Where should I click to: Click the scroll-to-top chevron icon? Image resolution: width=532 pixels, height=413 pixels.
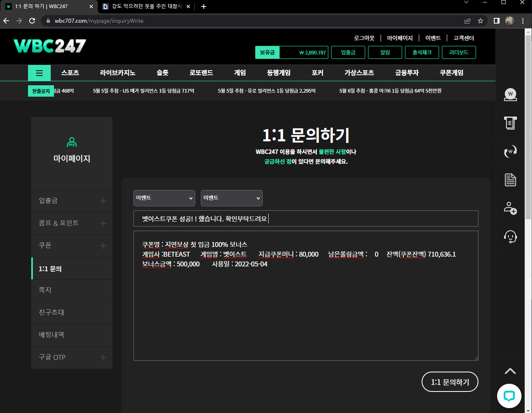click(510, 371)
